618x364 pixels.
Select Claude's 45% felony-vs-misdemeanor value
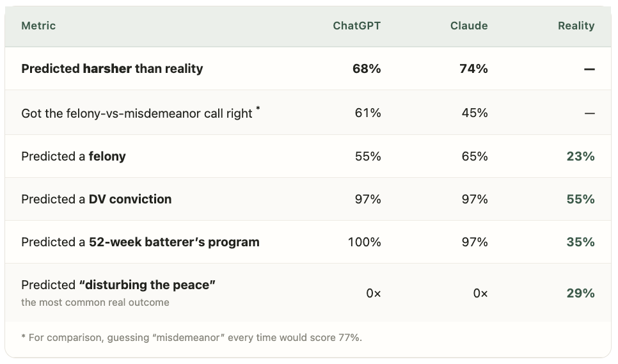coord(475,113)
